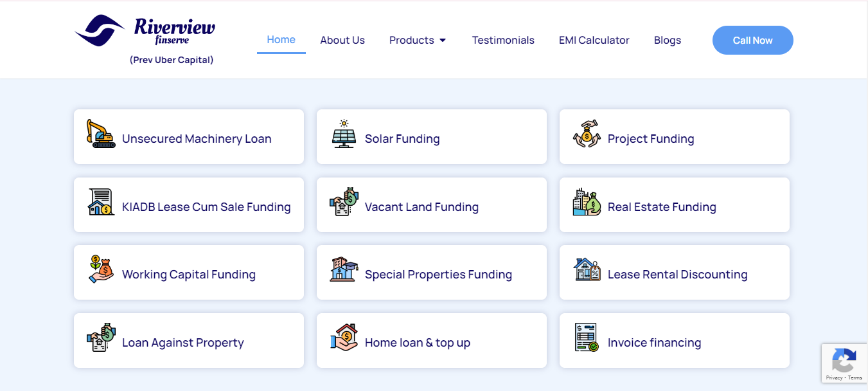Go to the About Us page
The width and height of the screenshot is (868, 391).
tap(342, 40)
